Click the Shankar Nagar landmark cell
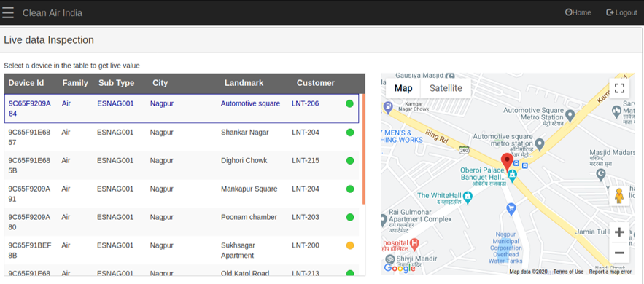644x284 pixels. tap(245, 133)
